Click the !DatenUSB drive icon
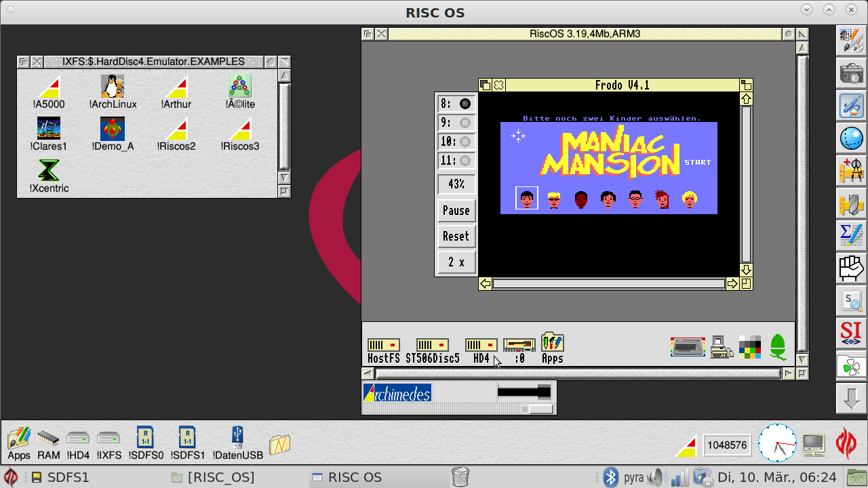Viewport: 868px width, 488px height. tap(237, 437)
